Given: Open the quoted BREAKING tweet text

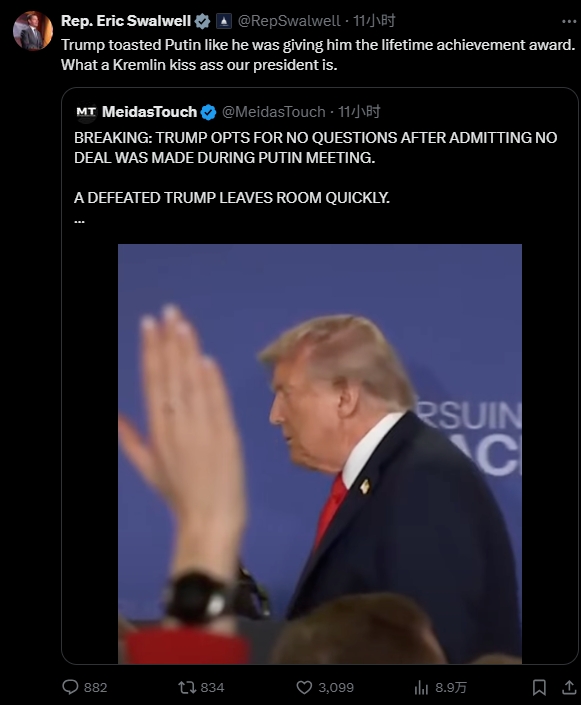Looking at the screenshot, I should pyautogui.click(x=316, y=167).
